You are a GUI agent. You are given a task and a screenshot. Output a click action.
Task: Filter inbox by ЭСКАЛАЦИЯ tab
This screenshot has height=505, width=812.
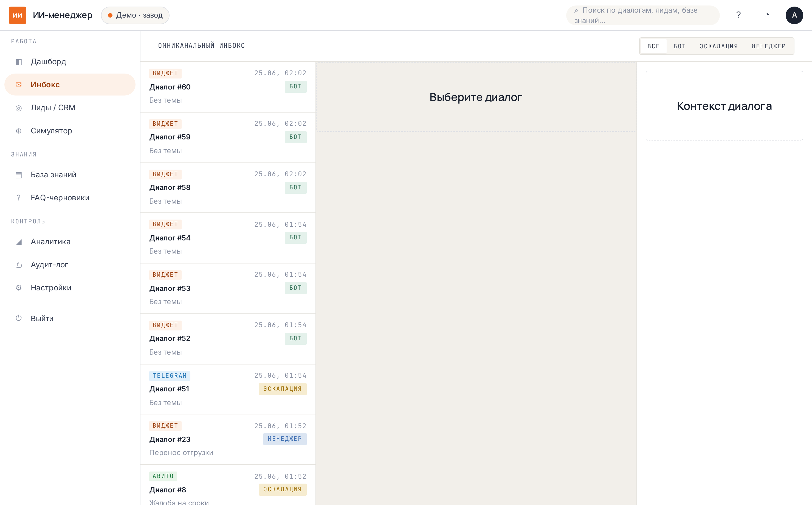(x=719, y=46)
